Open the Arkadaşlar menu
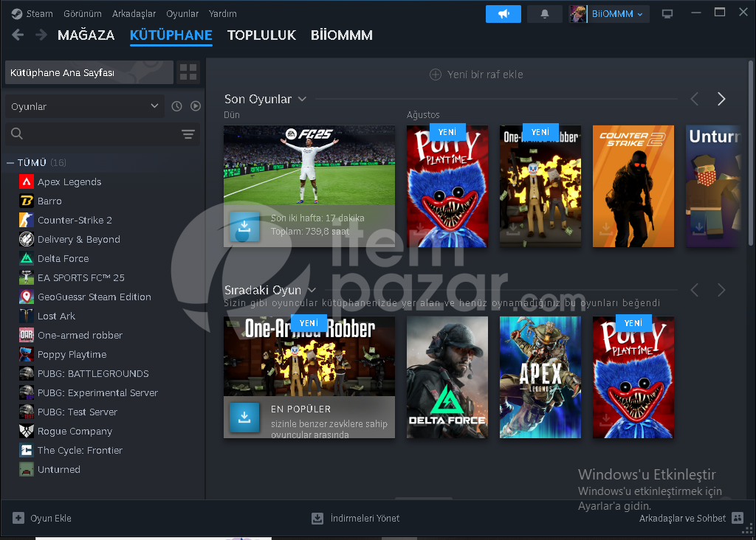Viewport: 756px width, 540px height. point(134,13)
